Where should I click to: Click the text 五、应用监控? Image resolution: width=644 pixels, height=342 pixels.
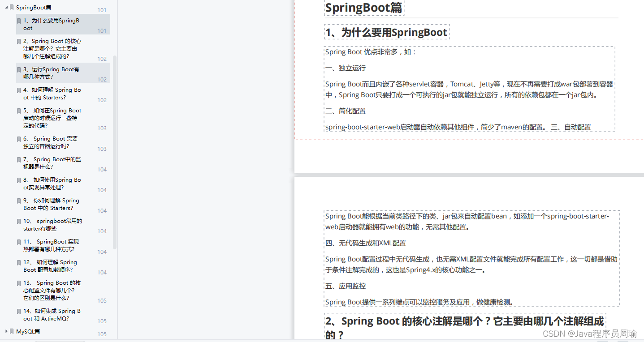[346, 286]
